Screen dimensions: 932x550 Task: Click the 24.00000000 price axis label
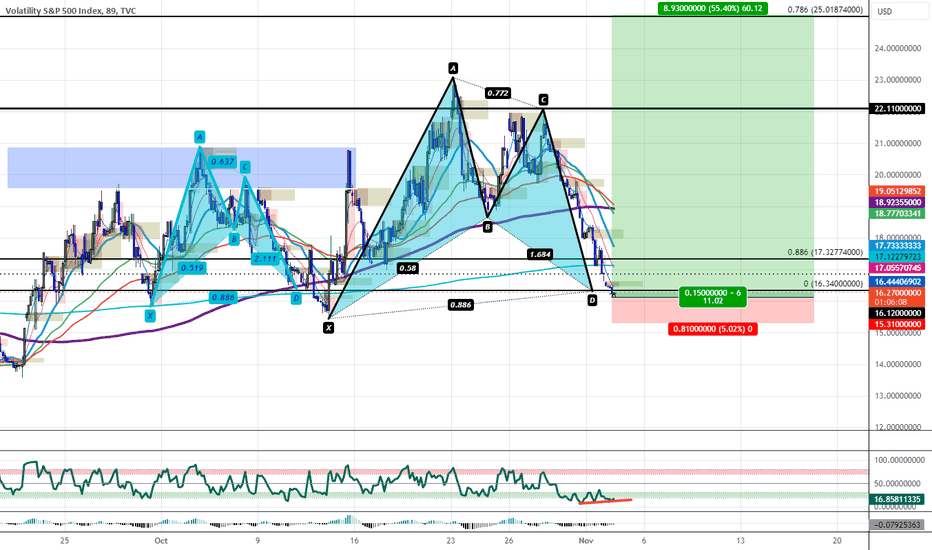(x=898, y=48)
